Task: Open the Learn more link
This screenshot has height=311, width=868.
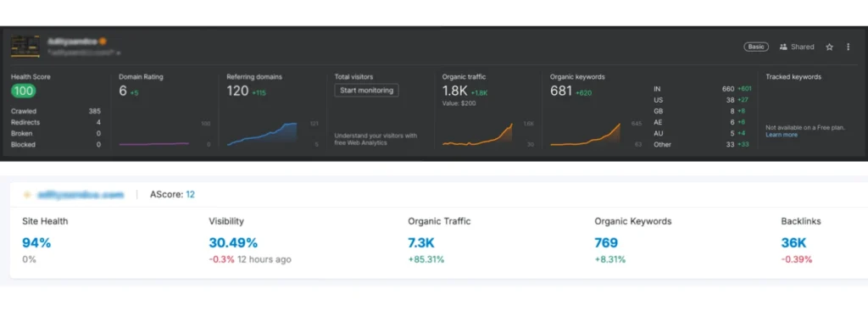Action: pos(782,135)
